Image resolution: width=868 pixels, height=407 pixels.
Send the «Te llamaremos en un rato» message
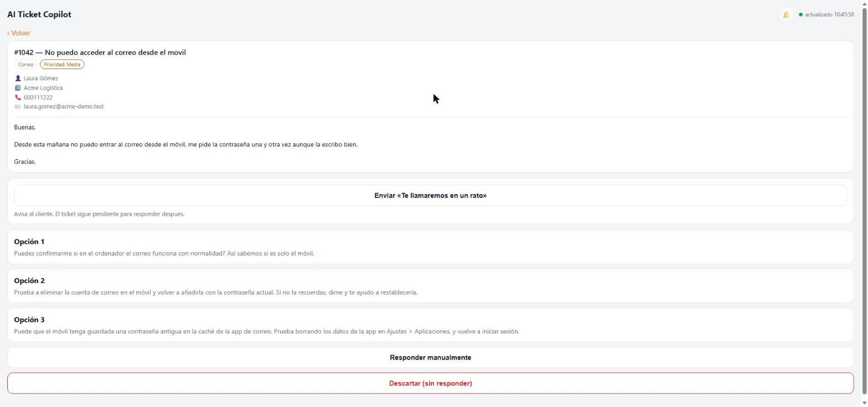point(430,196)
